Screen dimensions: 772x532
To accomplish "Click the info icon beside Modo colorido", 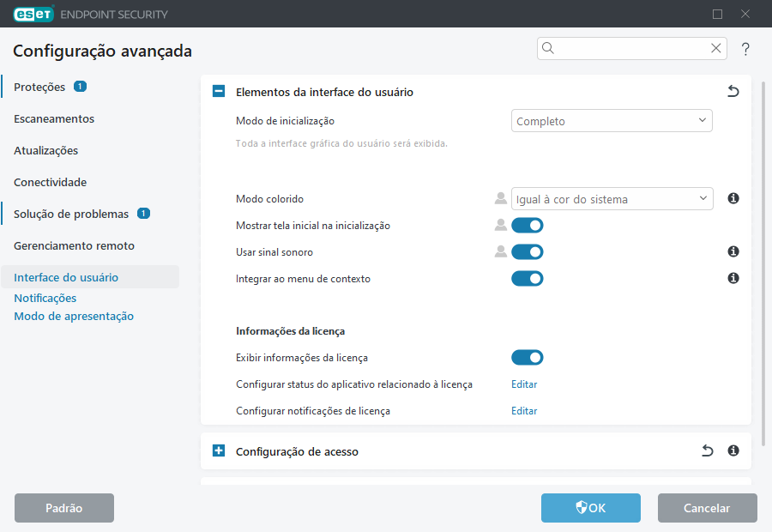I will coord(733,198).
